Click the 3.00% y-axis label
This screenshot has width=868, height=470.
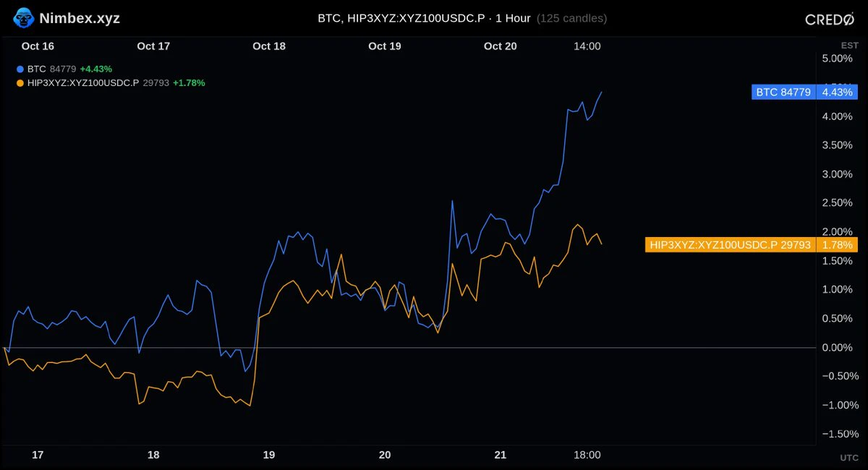tap(838, 174)
